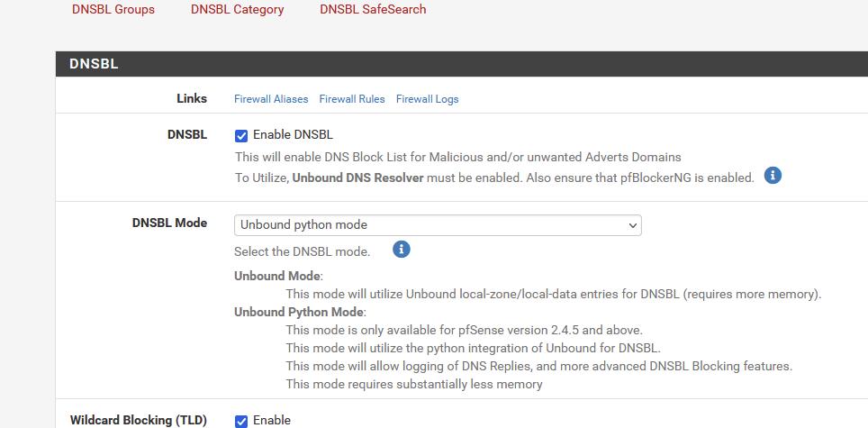Click the 'logging of DNS Replies' description line
Screen dimensions: 868x428
(539, 366)
